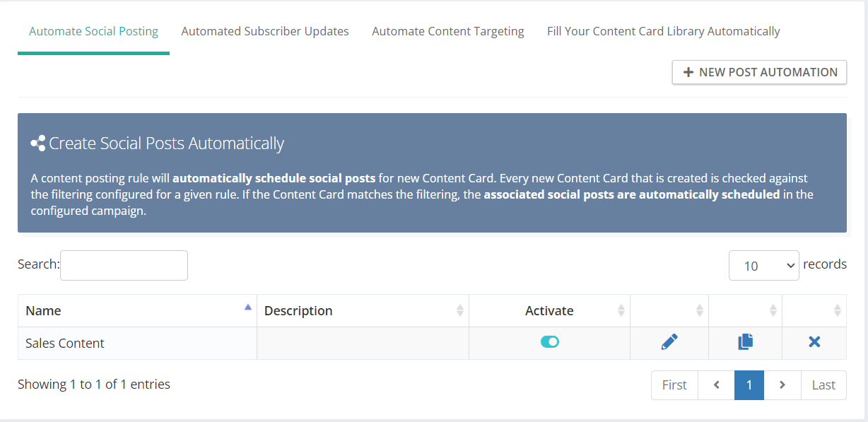This screenshot has width=868, height=422.
Task: Click the share icon beside Create Social Posts
Action: (x=38, y=143)
